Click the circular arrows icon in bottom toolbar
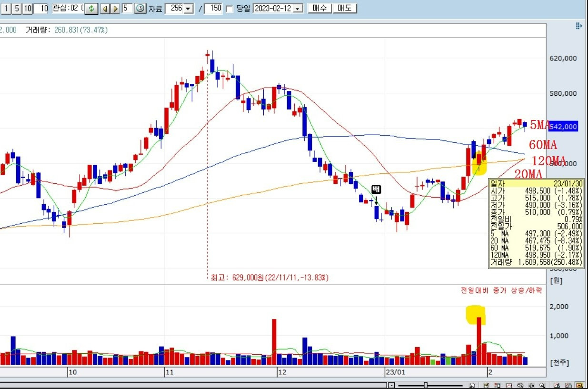The width and height of the screenshot is (588, 389). coord(520,385)
